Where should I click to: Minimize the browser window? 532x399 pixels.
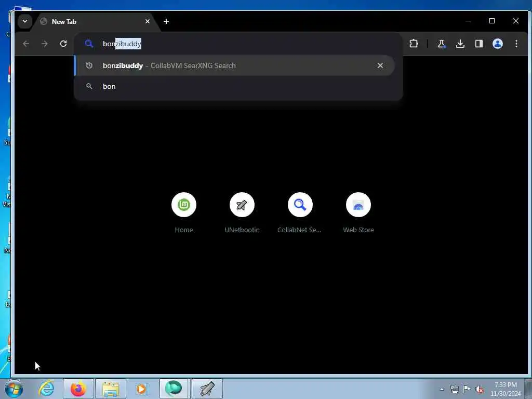pos(468,21)
